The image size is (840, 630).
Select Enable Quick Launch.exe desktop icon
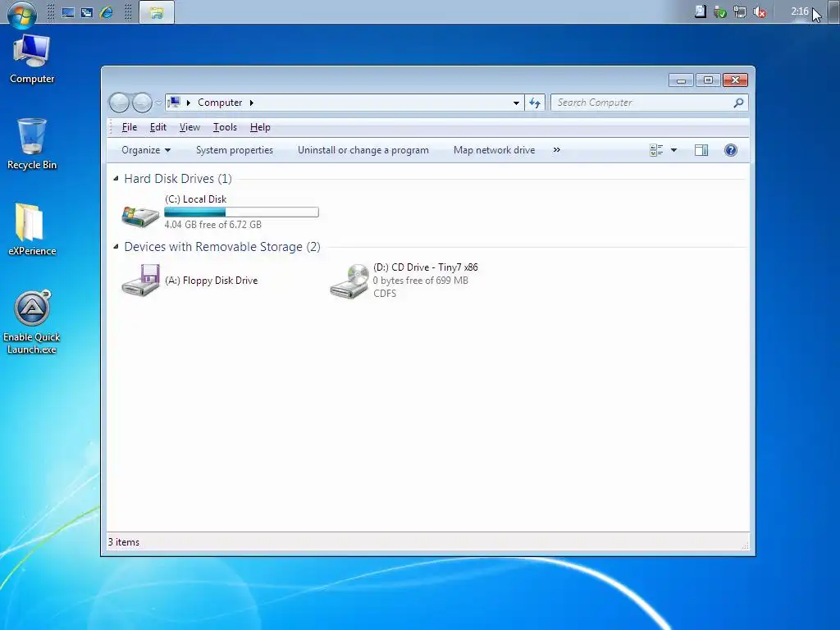tap(32, 322)
